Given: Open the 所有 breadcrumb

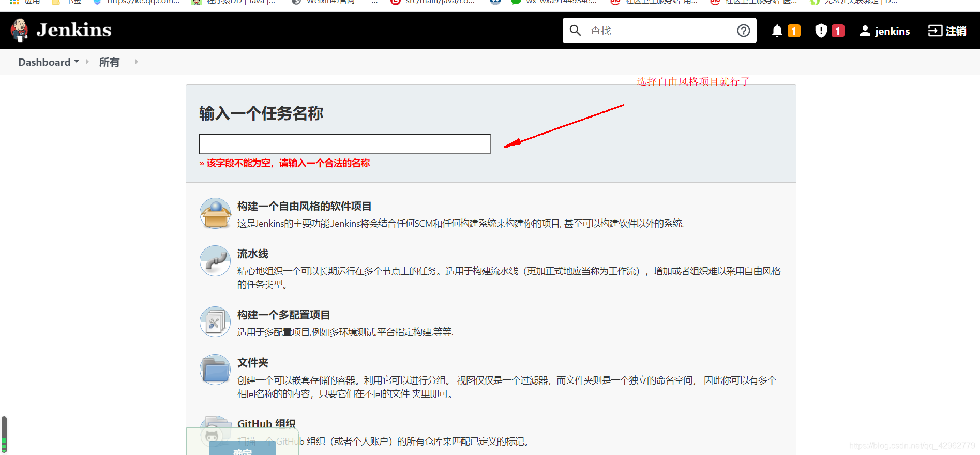Looking at the screenshot, I should click(109, 62).
